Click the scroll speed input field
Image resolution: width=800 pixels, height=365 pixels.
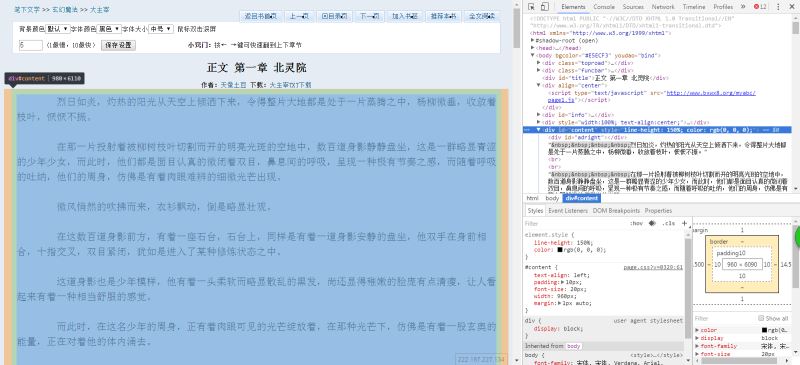(31, 45)
